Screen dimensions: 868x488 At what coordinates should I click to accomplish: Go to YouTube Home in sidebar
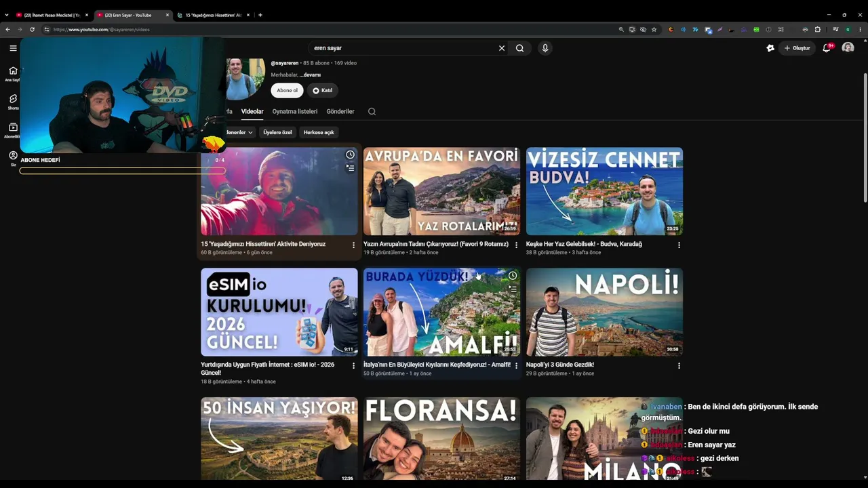13,73
